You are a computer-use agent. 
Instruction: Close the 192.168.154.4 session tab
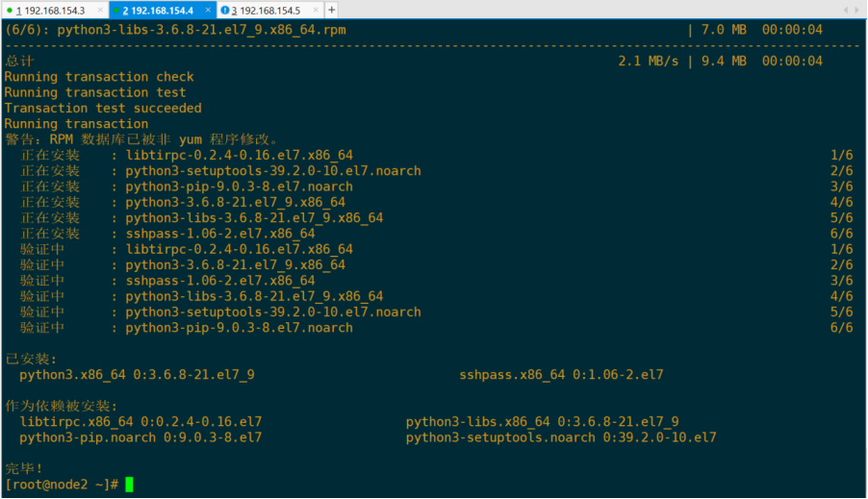(208, 10)
